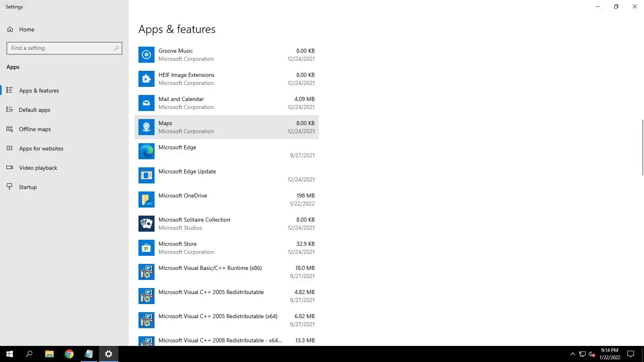Open the Windows Start menu

pyautogui.click(x=10, y=354)
